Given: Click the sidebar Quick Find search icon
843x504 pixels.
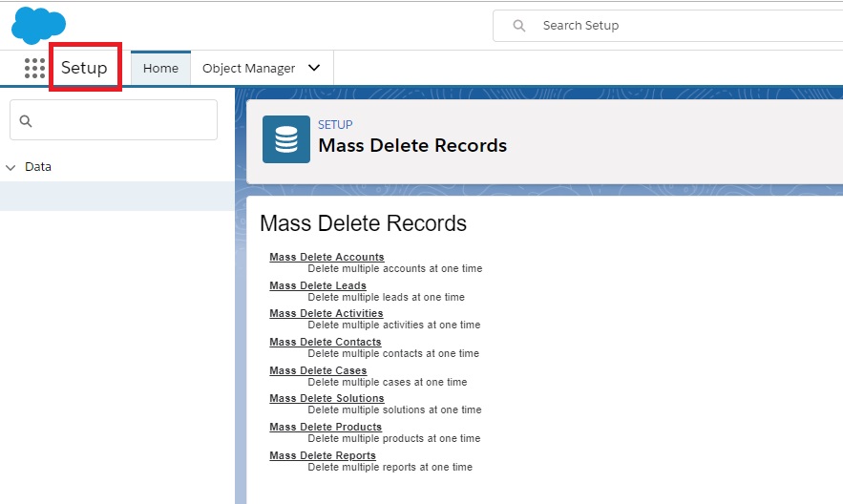Looking at the screenshot, I should pyautogui.click(x=26, y=120).
